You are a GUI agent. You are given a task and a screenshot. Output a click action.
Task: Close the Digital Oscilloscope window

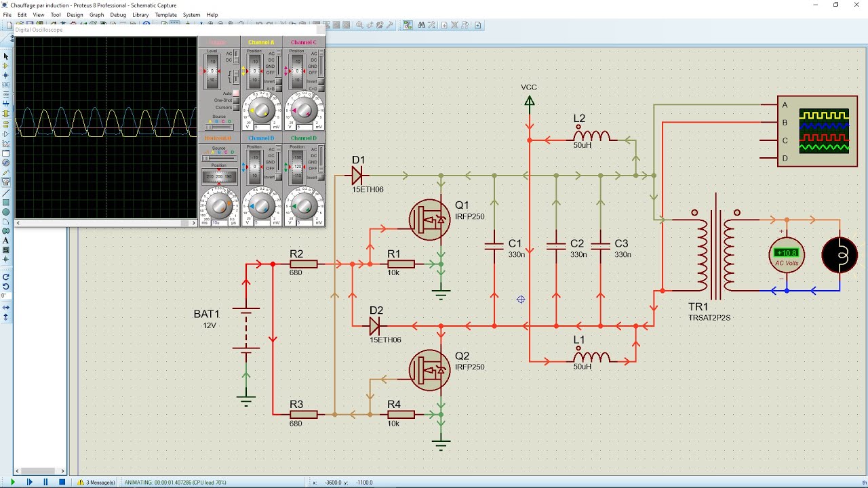coord(320,30)
